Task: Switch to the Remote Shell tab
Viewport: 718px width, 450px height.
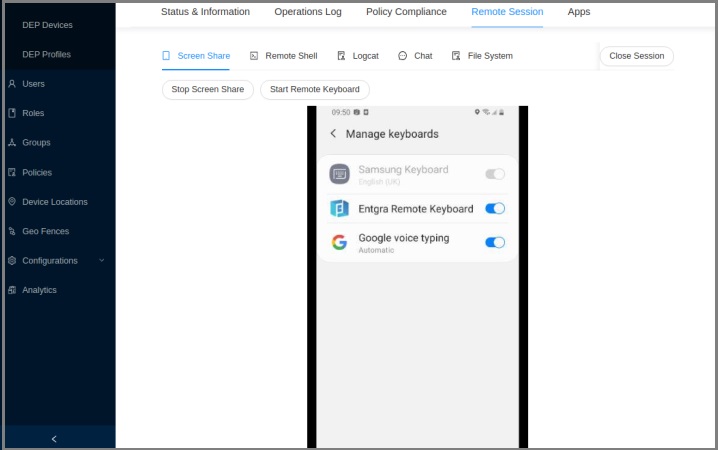Action: (283, 56)
